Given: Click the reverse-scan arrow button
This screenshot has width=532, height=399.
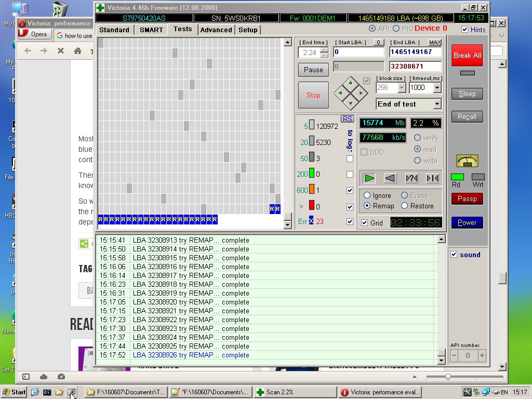Looking at the screenshot, I should point(390,178).
